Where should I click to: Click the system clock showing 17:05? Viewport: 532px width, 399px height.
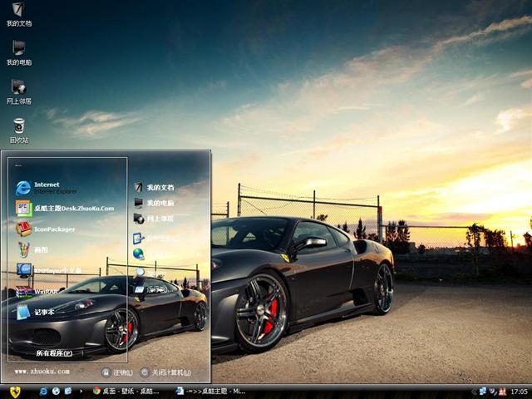(519, 391)
